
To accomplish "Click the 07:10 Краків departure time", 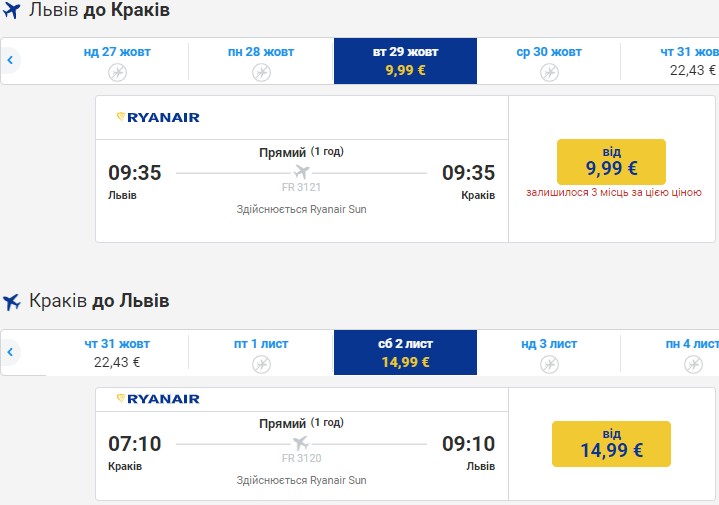I will coord(135,444).
